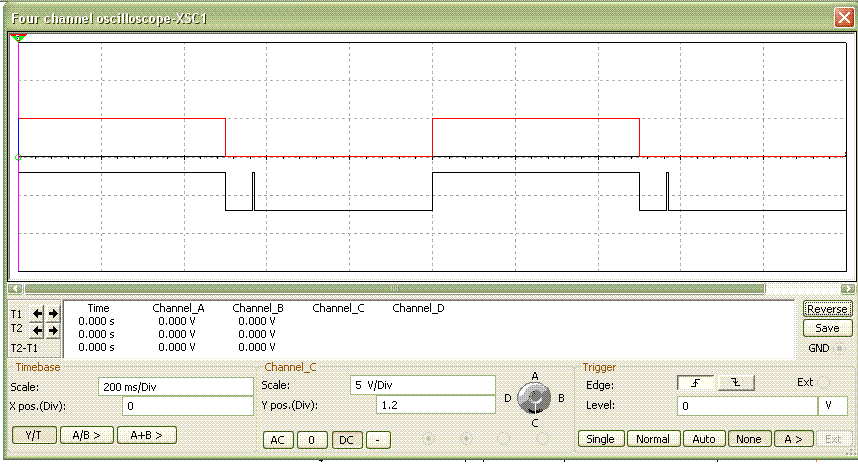Click the Timebase scale field
The image size is (858, 464).
(176, 387)
